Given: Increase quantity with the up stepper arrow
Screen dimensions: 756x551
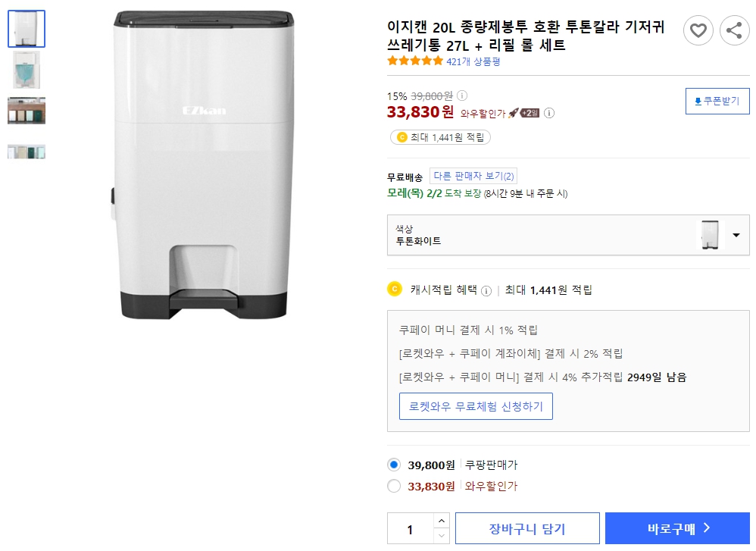Looking at the screenshot, I should [x=442, y=522].
